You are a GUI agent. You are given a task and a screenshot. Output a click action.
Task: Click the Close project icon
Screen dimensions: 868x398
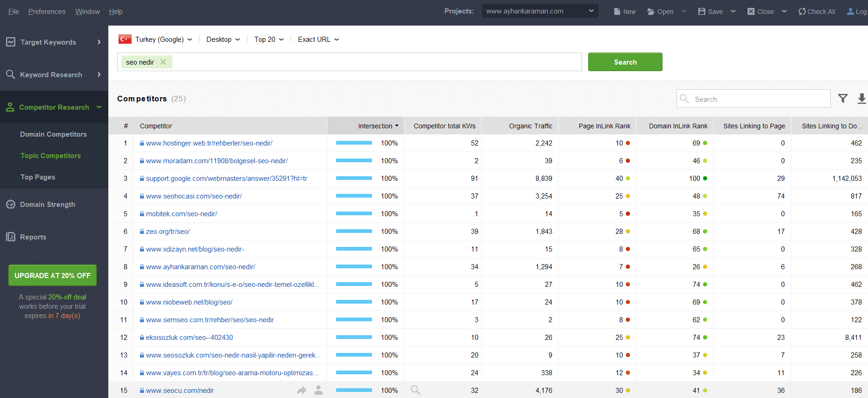(x=751, y=11)
